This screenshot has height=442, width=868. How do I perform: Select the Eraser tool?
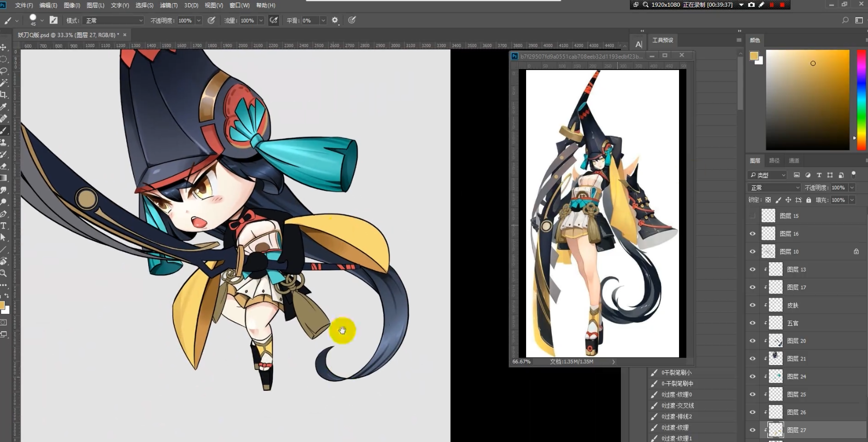[4, 166]
